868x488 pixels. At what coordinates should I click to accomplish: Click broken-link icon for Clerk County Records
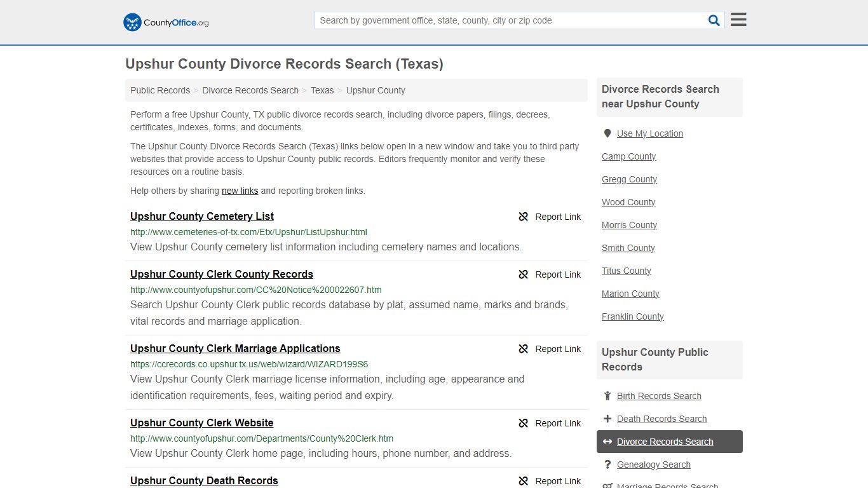tap(524, 274)
